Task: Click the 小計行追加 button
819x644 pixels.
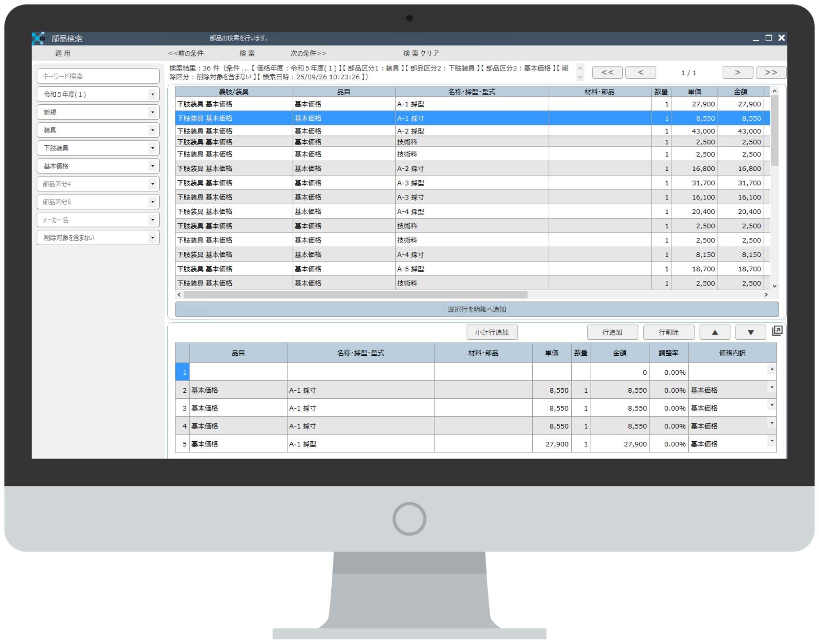Action: [x=492, y=332]
